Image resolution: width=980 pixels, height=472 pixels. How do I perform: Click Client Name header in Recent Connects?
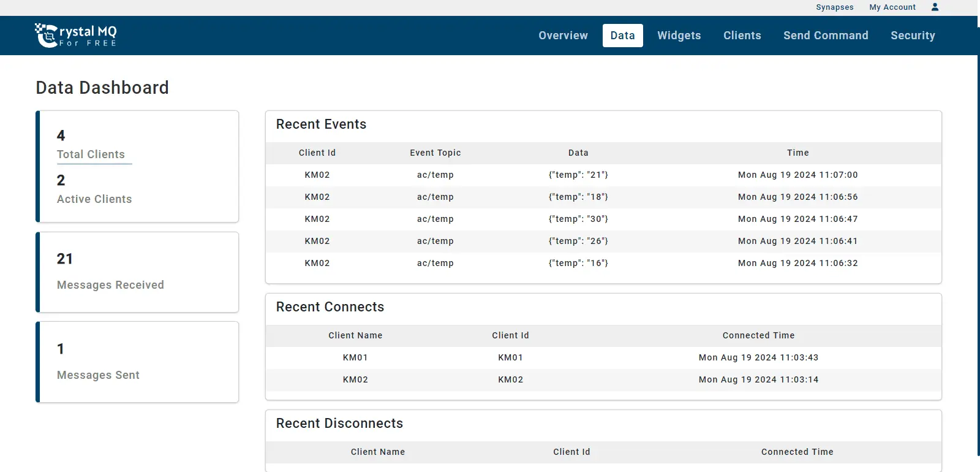(x=355, y=335)
